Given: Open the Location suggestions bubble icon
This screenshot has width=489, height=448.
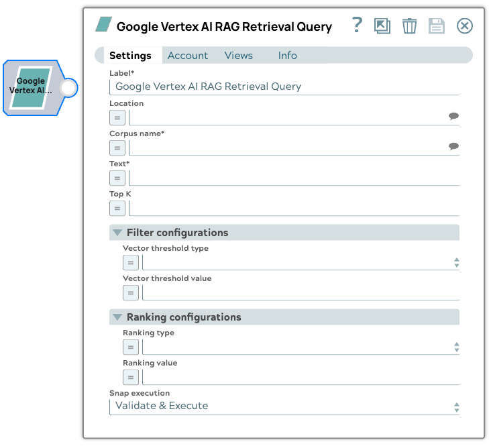Looking at the screenshot, I should tap(453, 117).
